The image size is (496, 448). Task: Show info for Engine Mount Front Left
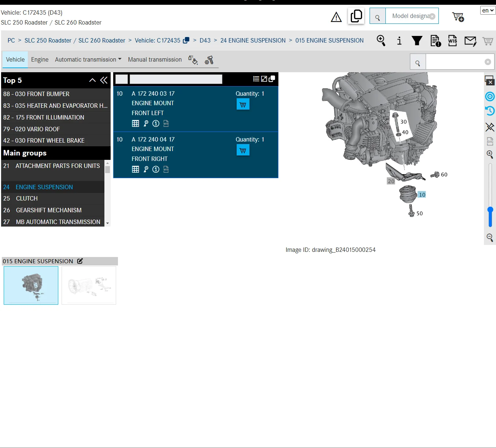156,124
